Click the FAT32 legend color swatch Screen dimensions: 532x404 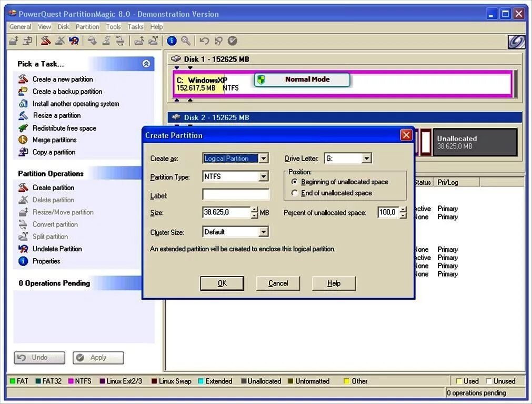tap(38, 381)
